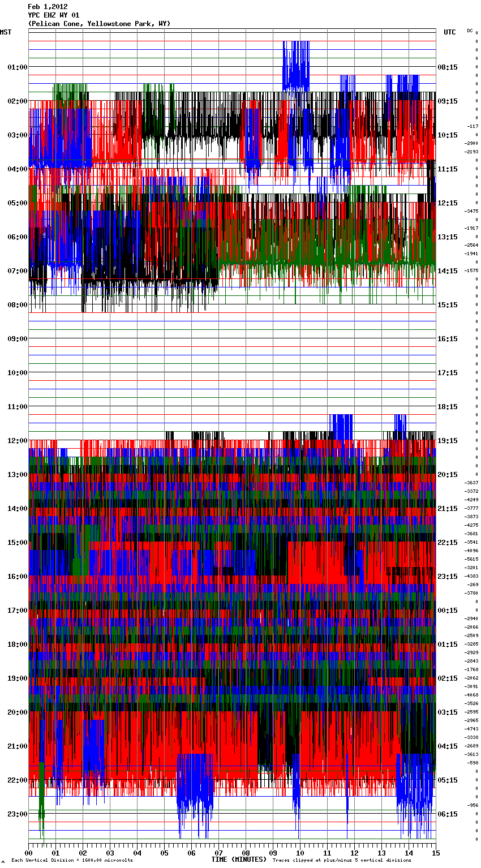Click the '22:00' MST time label

pyautogui.click(x=18, y=780)
